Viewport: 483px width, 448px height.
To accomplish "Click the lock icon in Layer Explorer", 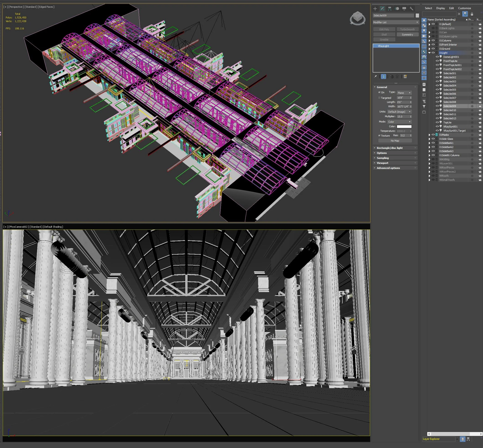I will (472, 14).
